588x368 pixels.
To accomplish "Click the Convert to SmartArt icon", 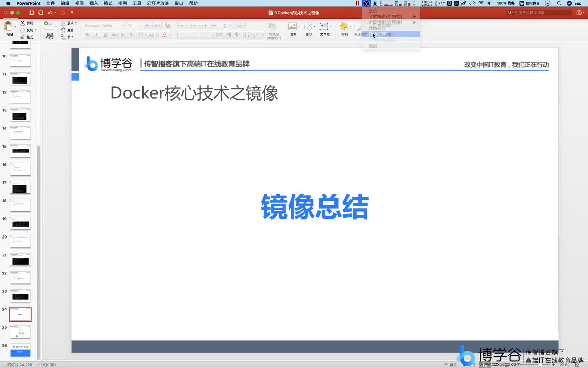I will [272, 27].
